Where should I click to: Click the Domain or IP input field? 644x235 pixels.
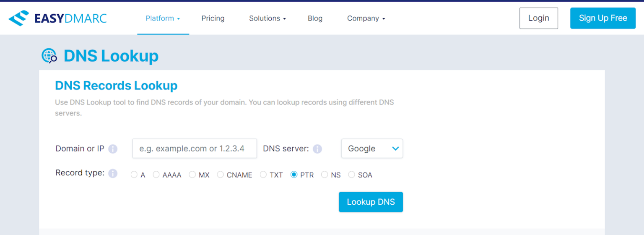195,149
